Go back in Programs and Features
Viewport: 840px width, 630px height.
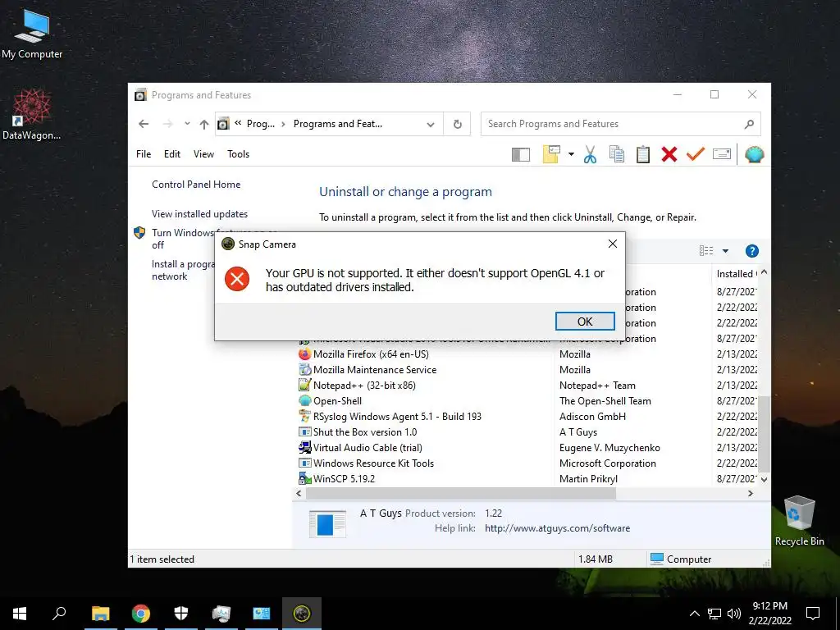pos(144,124)
